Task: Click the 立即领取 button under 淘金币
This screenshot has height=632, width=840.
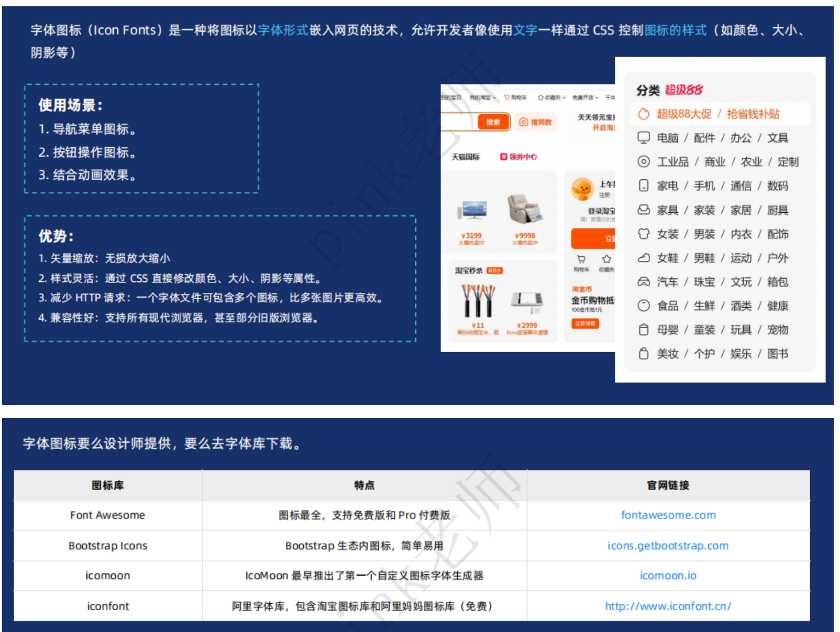Action: coord(585,324)
